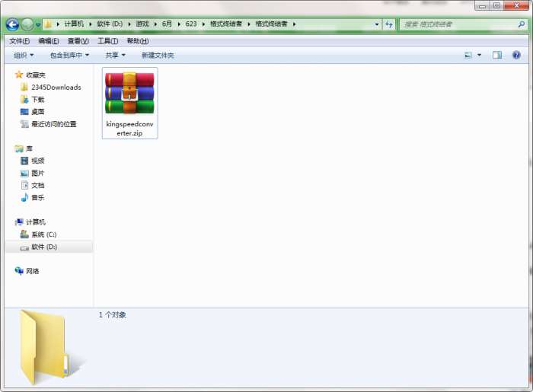Expand the arrow after 623 in path
The width and height of the screenshot is (533, 392).
pos(203,24)
